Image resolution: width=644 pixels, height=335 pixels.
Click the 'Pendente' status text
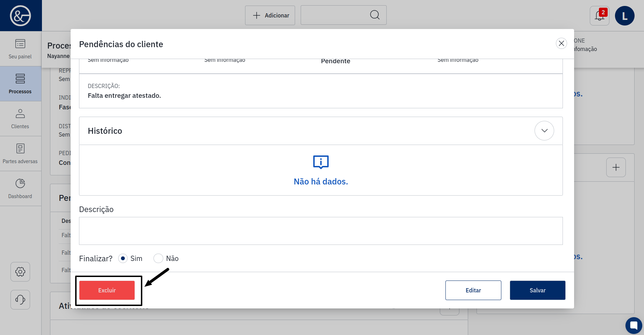click(336, 61)
